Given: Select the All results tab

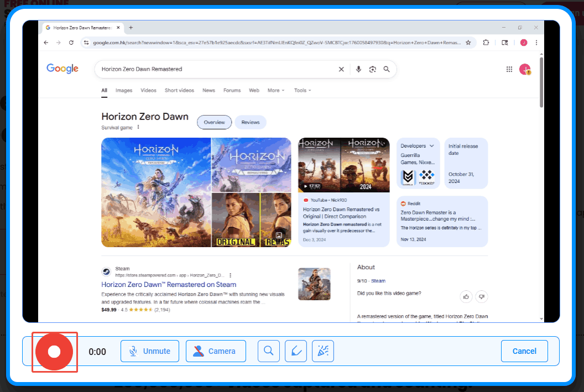Looking at the screenshot, I should point(105,91).
